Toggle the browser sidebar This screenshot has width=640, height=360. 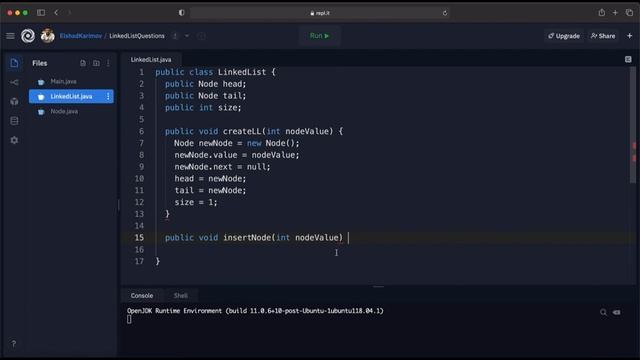coord(41,13)
